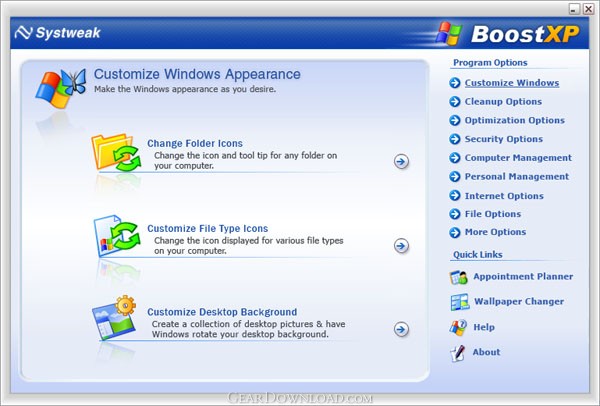Select Customize Windows in Program Options

512,83
